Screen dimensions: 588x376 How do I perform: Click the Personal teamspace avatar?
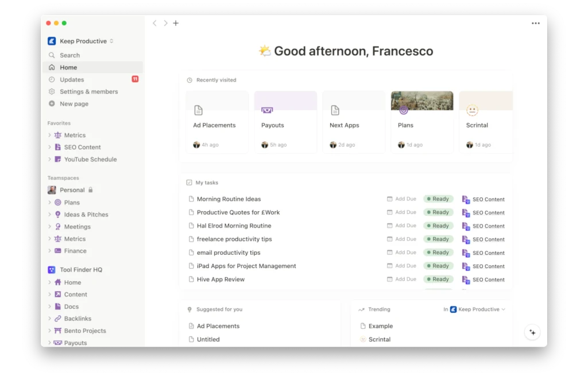52,190
